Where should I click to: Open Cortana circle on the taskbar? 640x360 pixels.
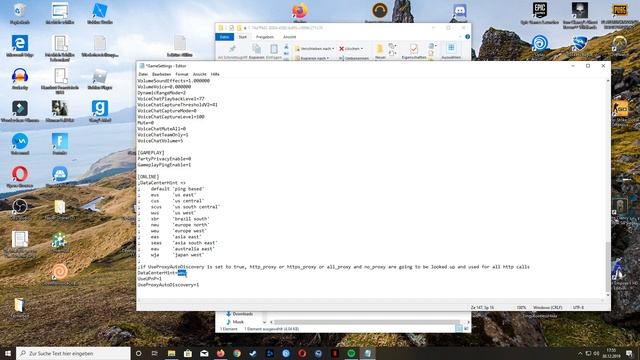138,353
